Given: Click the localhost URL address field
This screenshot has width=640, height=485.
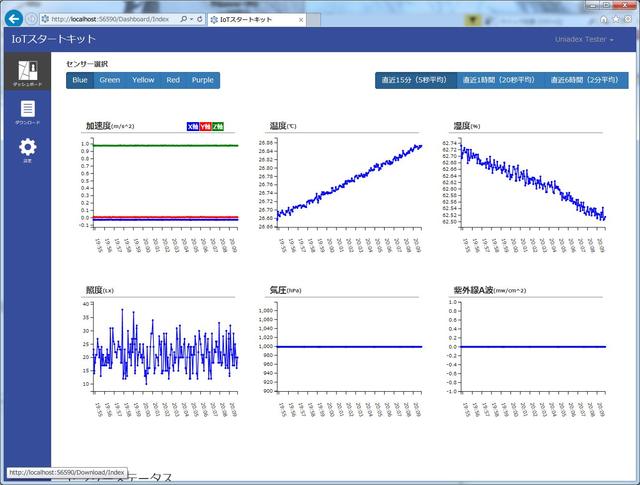Looking at the screenshot, I should [x=110, y=19].
